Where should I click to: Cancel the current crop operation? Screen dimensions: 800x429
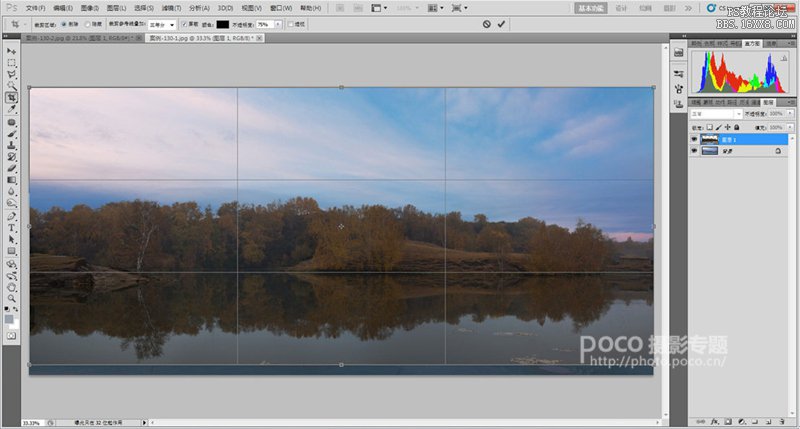tap(487, 24)
